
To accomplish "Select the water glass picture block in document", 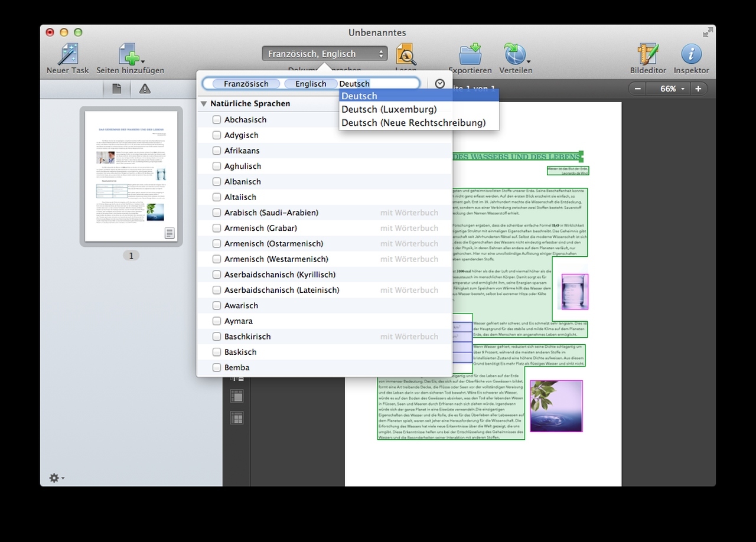I will [575, 291].
